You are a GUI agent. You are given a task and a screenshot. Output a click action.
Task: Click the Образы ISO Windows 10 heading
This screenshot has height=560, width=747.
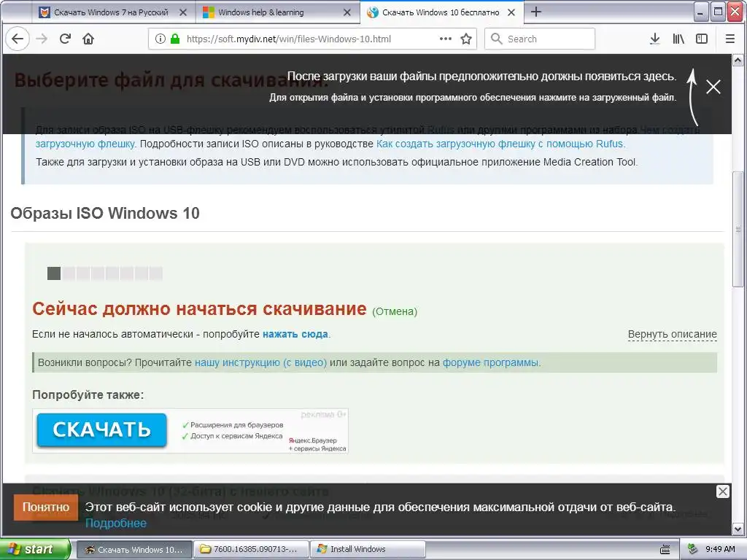coord(105,214)
